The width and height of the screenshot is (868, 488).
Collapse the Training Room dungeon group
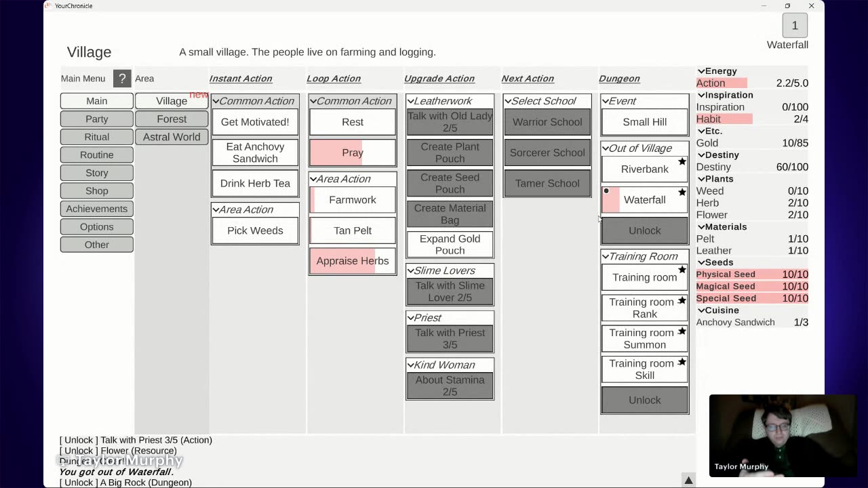(x=606, y=257)
